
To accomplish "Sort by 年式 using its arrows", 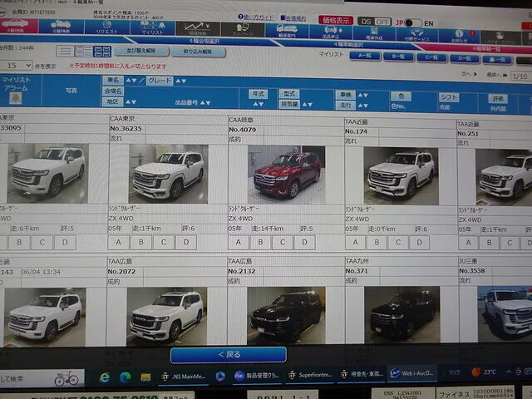I will click(x=259, y=104).
